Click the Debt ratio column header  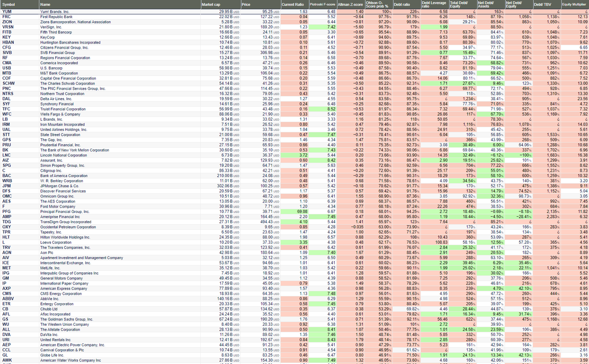pyautogui.click(x=402, y=4)
